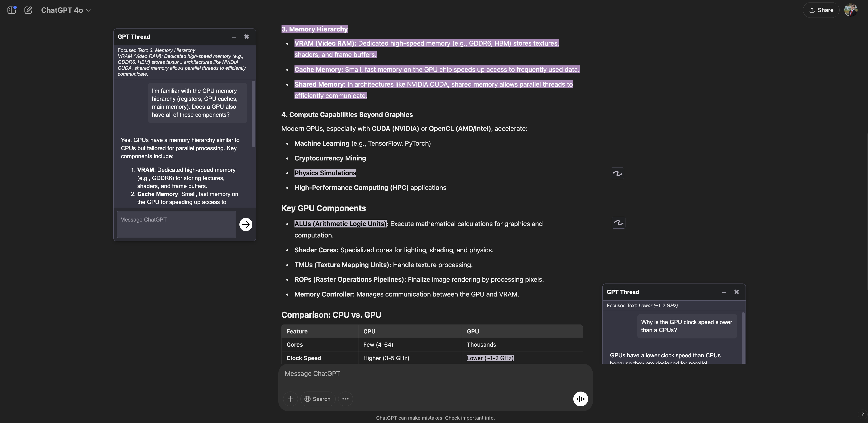Open the three-dots more tools menu
This screenshot has height=423, width=868.
coord(345,399)
